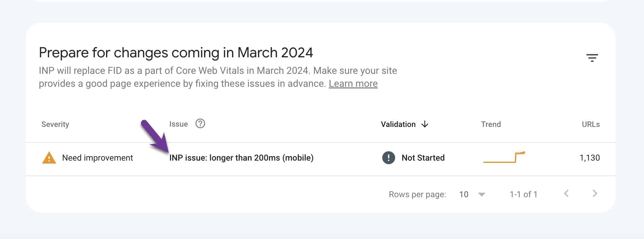Click the orange warning triangle severity icon
644x239 pixels.
pyautogui.click(x=49, y=158)
